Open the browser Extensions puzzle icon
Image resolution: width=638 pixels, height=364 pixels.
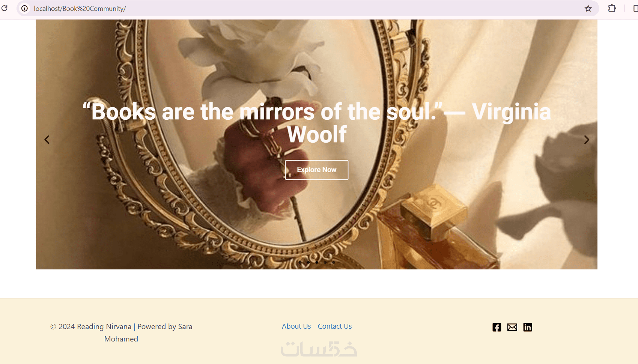pyautogui.click(x=612, y=8)
